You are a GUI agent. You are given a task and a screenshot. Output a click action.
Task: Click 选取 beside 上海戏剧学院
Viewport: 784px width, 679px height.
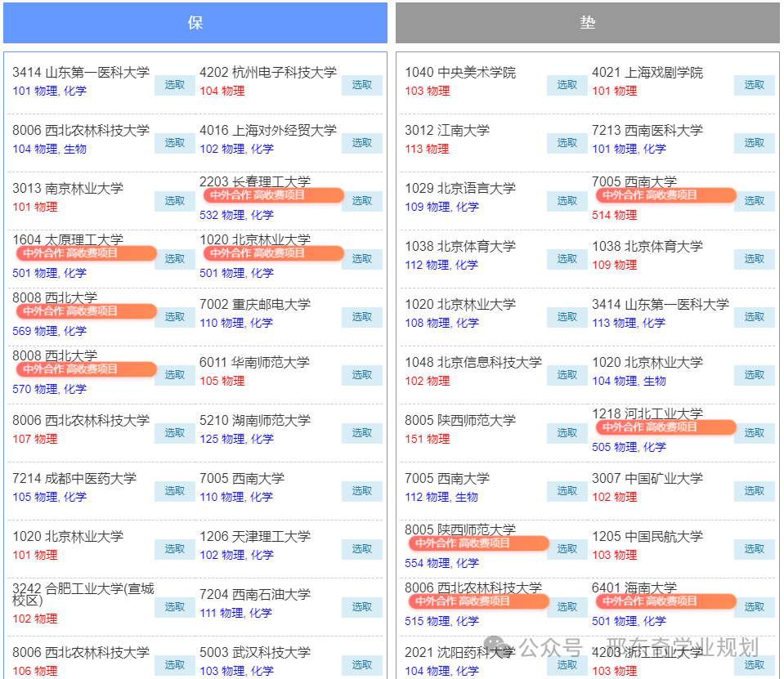tap(754, 85)
